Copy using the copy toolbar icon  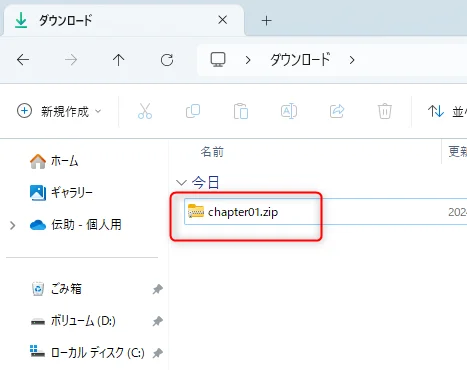coord(193,111)
